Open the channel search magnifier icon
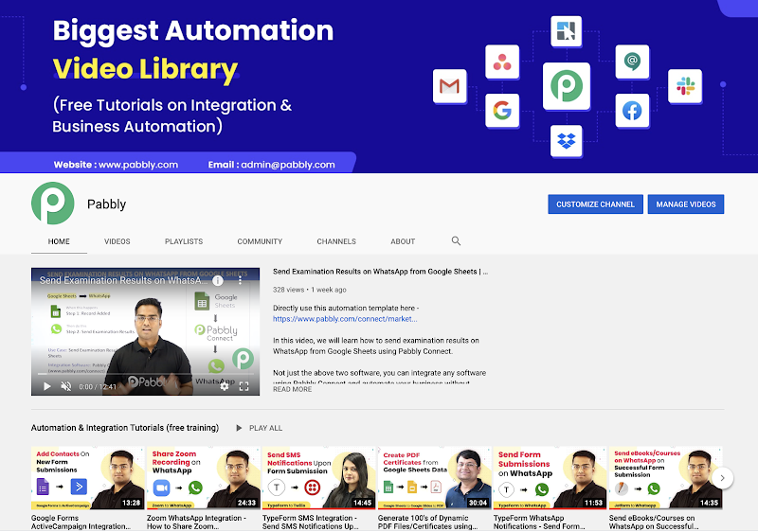 pos(456,240)
